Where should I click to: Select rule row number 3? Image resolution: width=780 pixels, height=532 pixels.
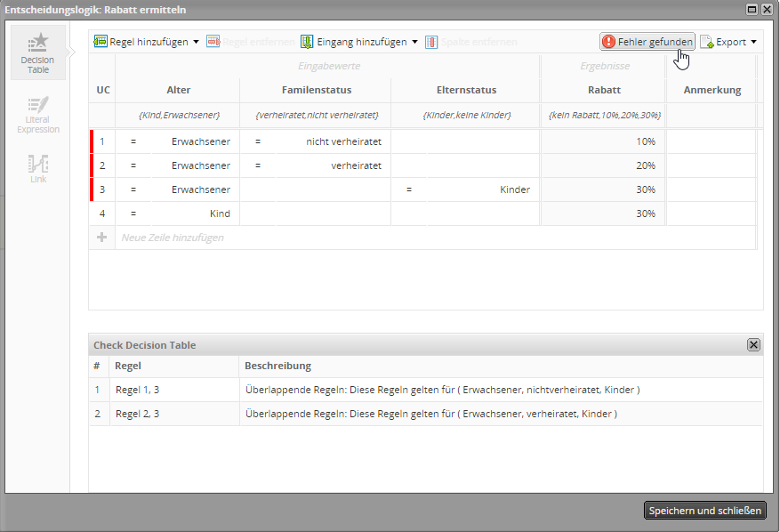pos(102,189)
